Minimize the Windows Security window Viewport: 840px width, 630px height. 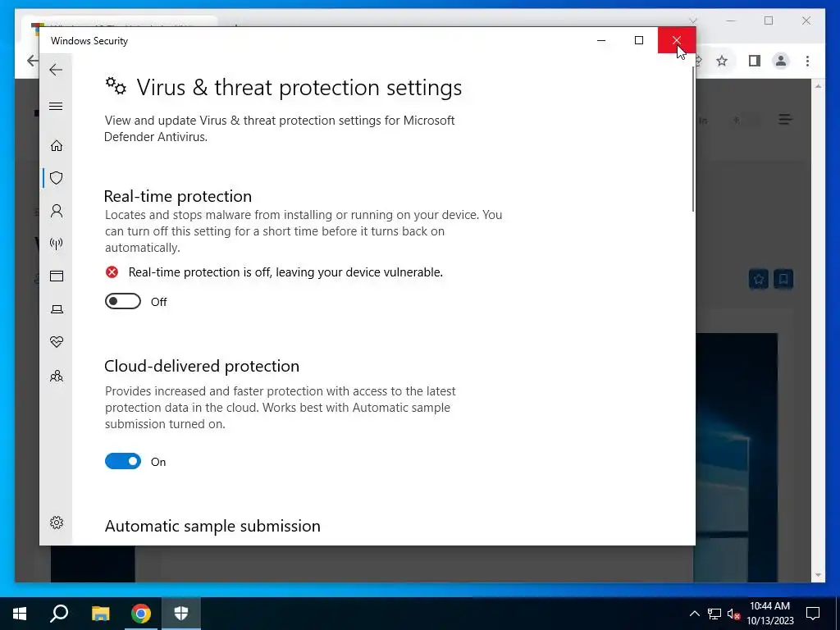pyautogui.click(x=601, y=40)
